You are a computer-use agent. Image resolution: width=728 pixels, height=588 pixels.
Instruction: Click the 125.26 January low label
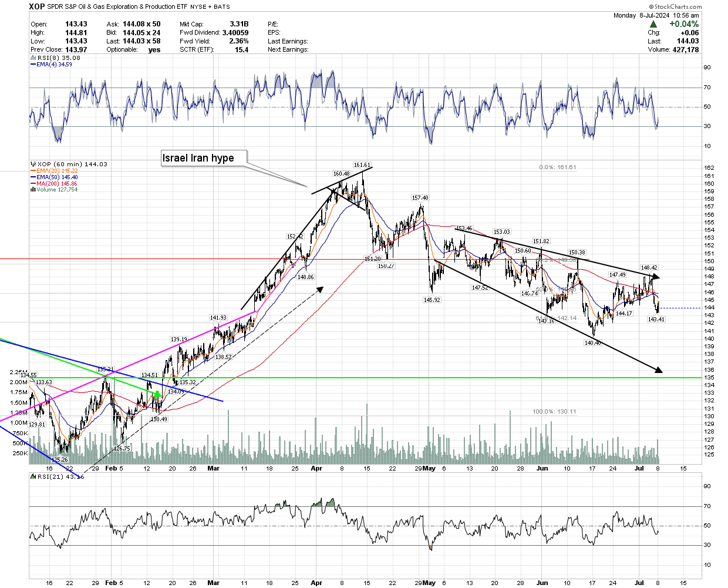(x=60, y=460)
